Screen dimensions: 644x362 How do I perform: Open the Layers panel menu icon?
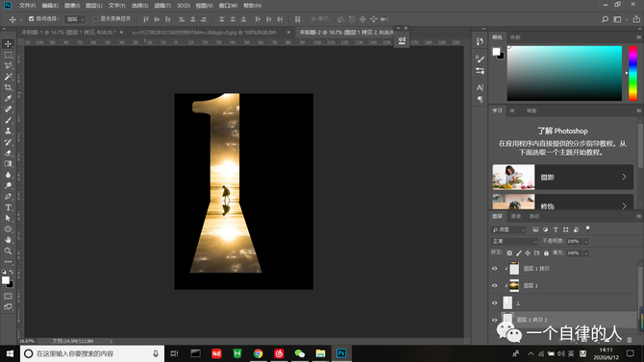(638, 216)
